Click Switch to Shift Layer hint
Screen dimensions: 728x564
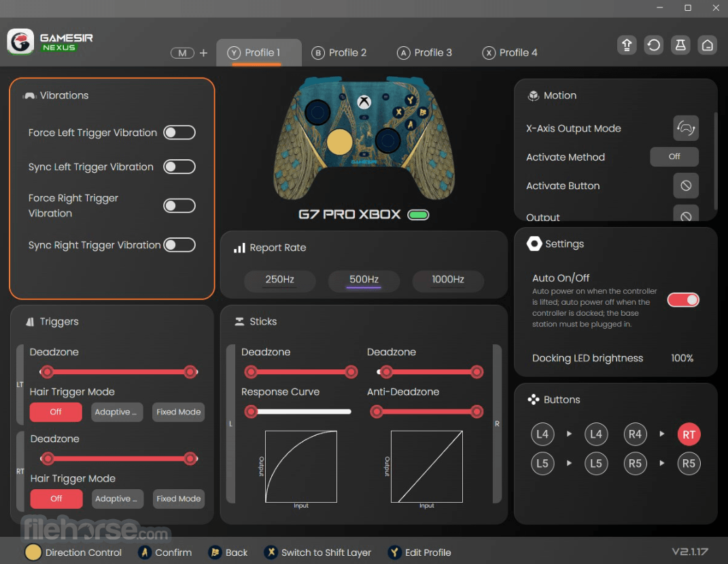click(x=317, y=552)
